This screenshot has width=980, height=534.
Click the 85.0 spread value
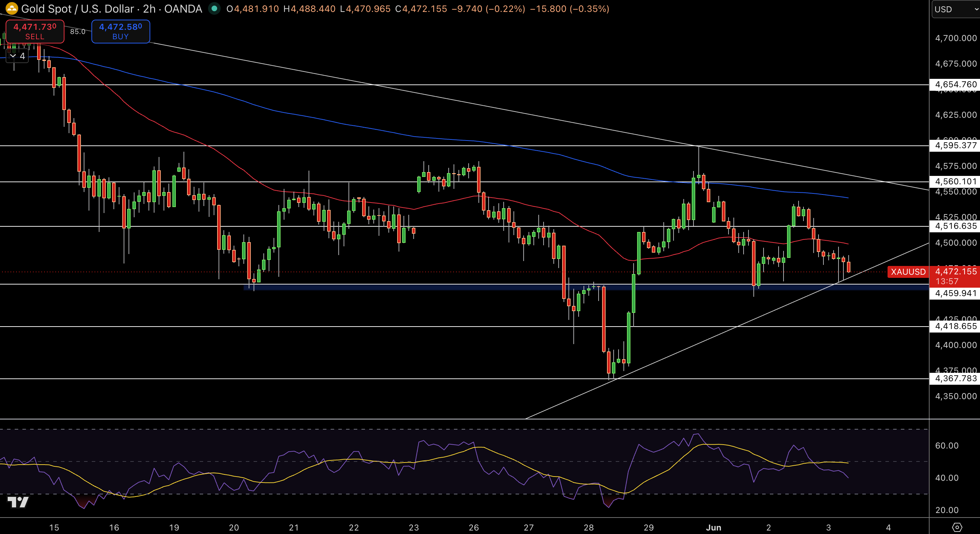pos(78,32)
